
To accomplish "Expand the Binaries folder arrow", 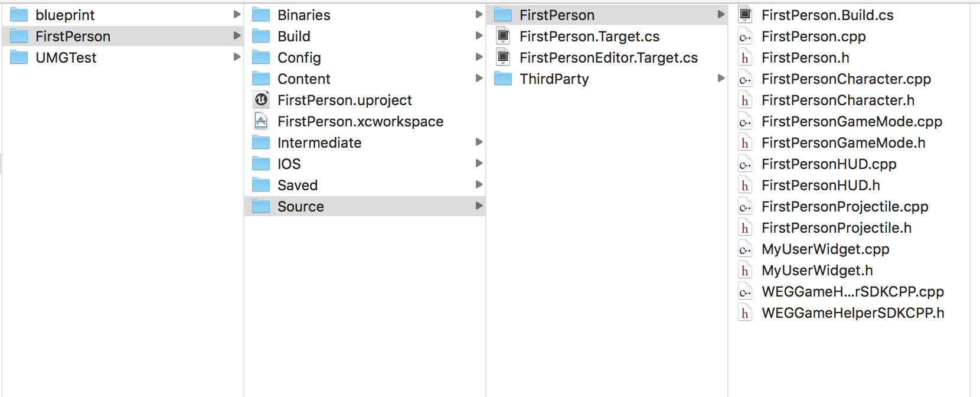I will [479, 14].
